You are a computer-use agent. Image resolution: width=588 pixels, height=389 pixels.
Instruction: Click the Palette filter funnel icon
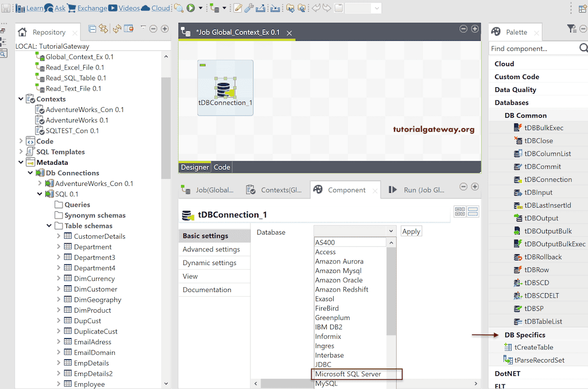pos(572,28)
